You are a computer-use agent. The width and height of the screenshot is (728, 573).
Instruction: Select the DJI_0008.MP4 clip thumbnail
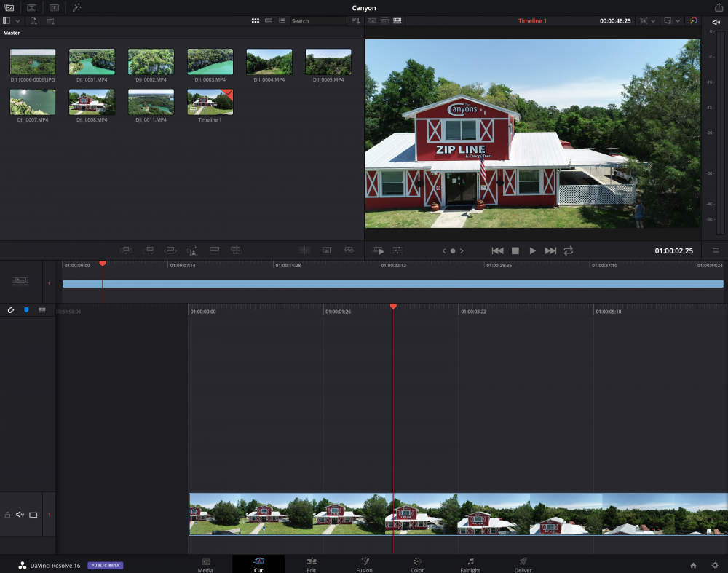click(92, 103)
